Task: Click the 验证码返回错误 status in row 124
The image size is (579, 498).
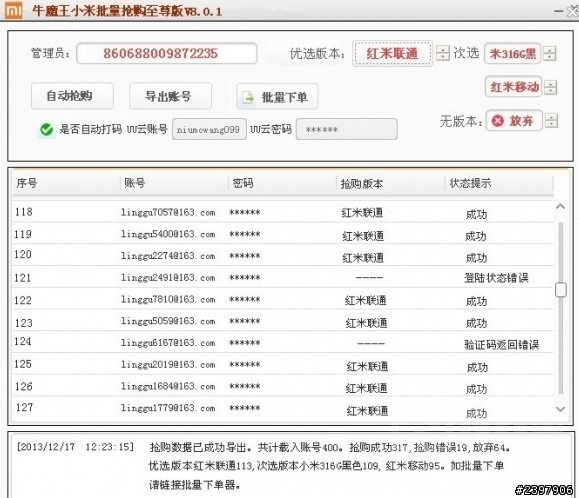Action: pos(501,344)
